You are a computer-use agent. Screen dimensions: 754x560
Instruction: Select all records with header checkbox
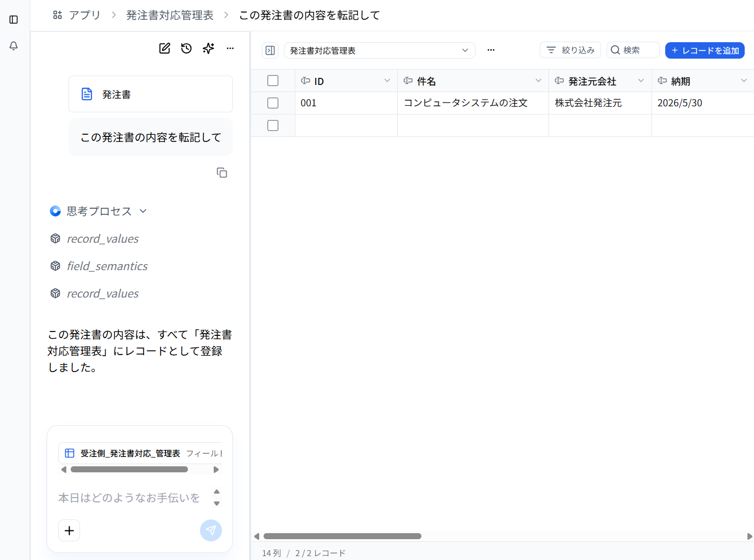[x=273, y=81]
